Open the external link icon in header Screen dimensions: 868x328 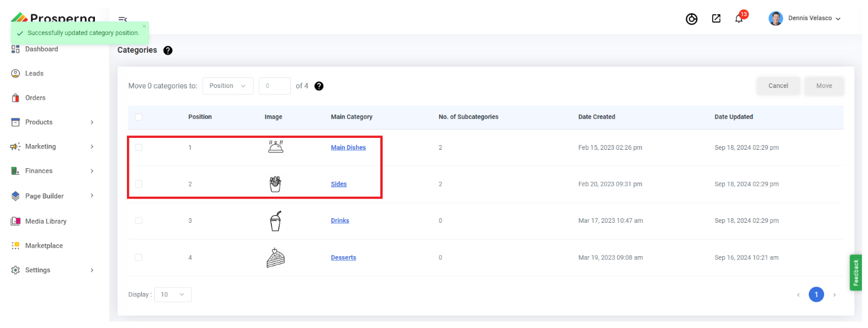716,18
